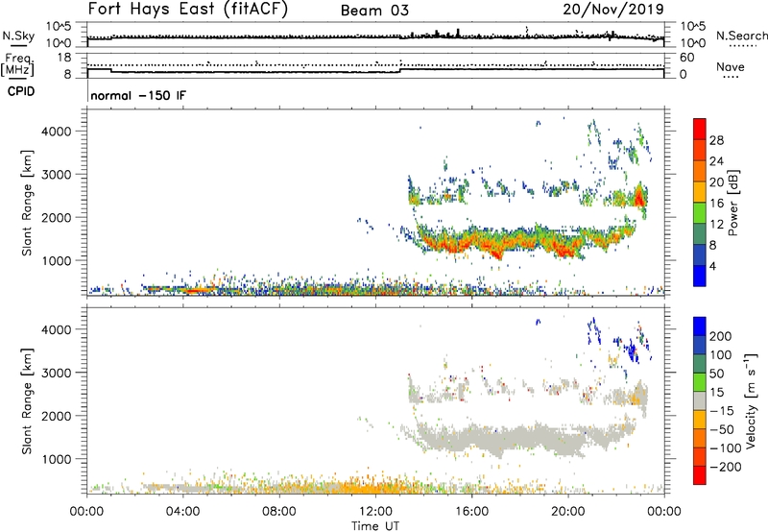Screen dimensions: 768x532
Task: Click 'Slant Range [km]' label of power panel
Action: tap(27, 203)
